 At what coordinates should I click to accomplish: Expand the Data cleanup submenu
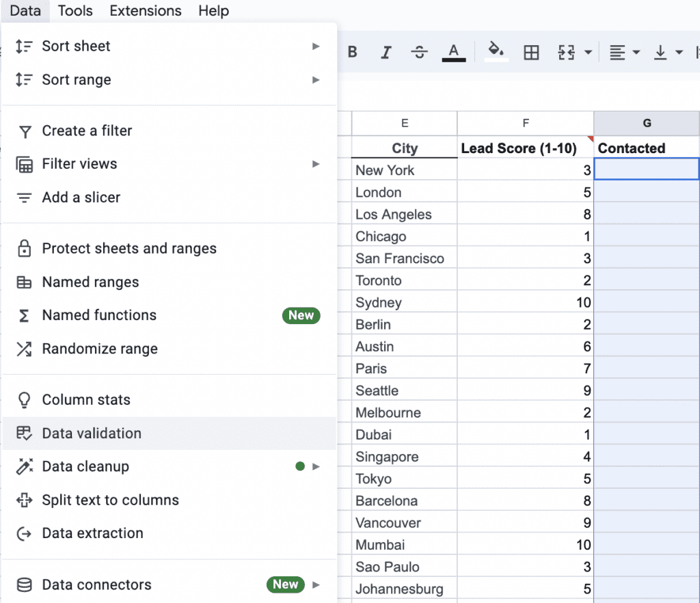point(316,466)
